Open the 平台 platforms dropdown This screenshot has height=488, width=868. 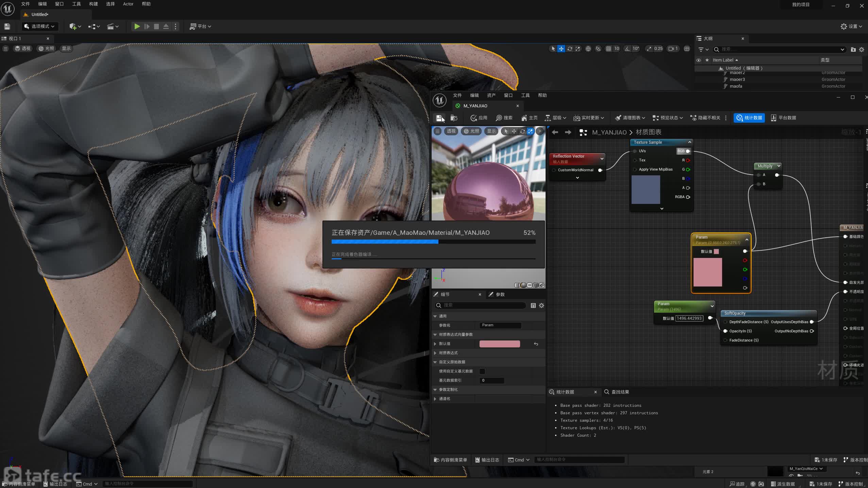200,27
